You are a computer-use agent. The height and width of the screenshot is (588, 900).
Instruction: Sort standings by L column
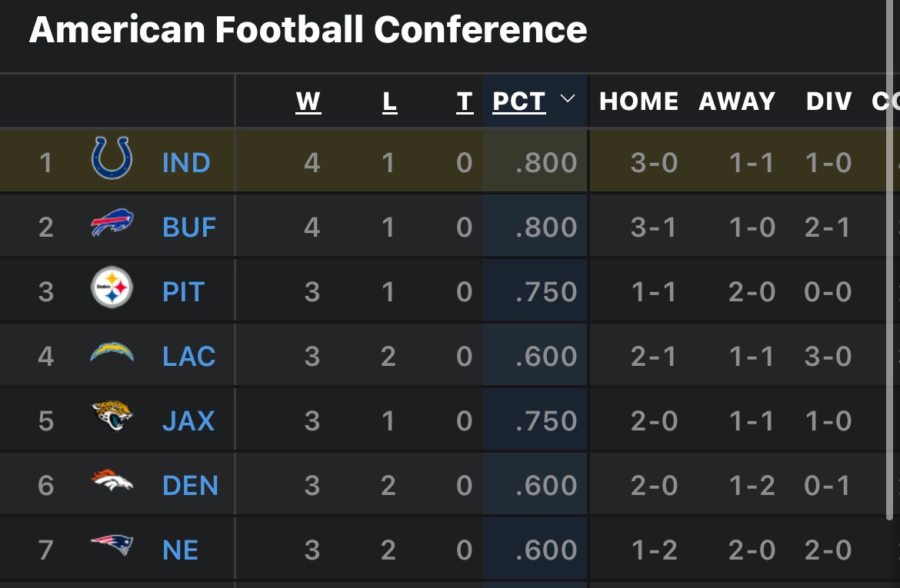click(390, 102)
